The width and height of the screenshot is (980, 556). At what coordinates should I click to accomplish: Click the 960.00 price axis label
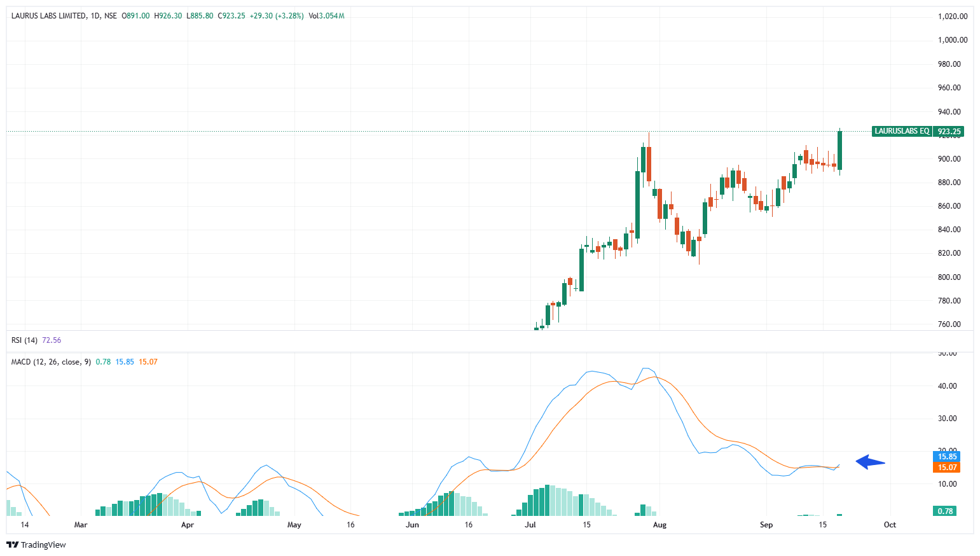tap(949, 88)
